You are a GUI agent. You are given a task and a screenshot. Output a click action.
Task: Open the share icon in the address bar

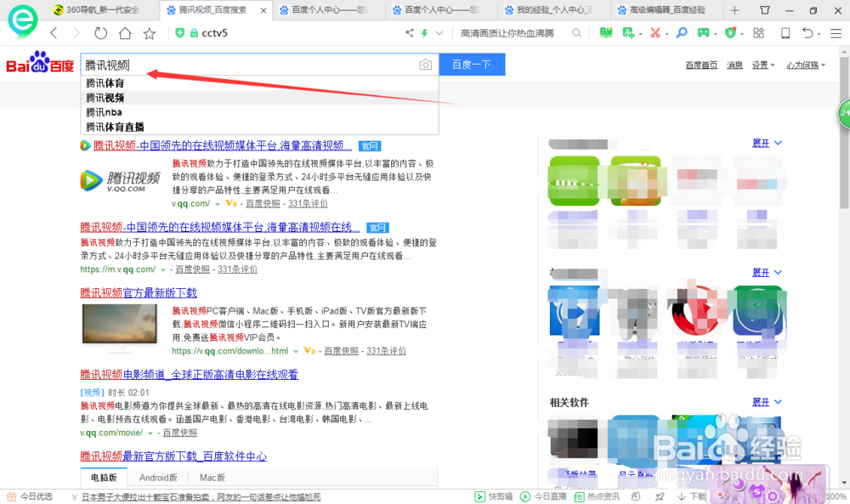coord(410,33)
